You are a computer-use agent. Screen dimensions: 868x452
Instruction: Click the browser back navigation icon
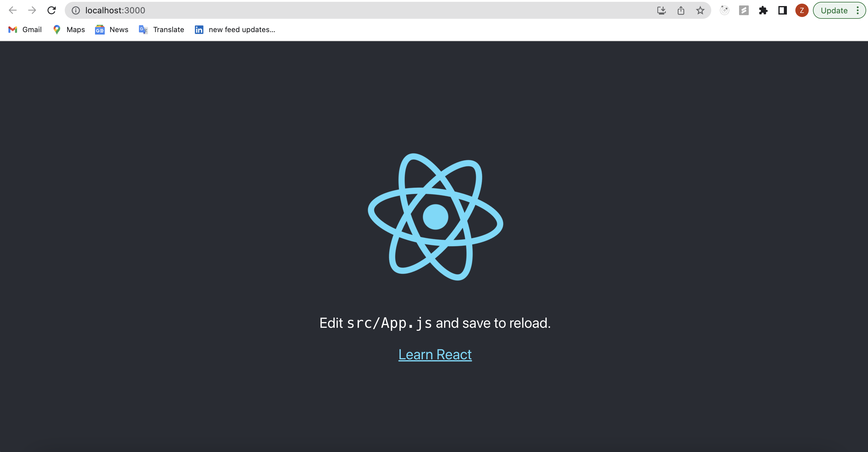13,10
